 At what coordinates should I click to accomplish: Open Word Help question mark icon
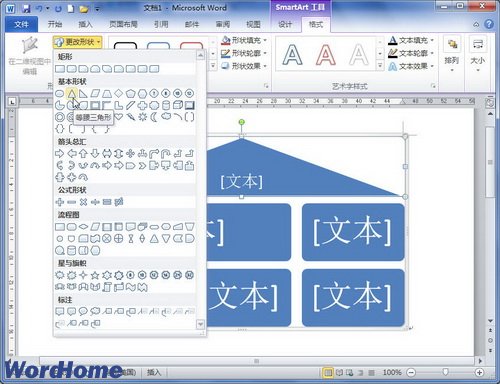pos(489,24)
